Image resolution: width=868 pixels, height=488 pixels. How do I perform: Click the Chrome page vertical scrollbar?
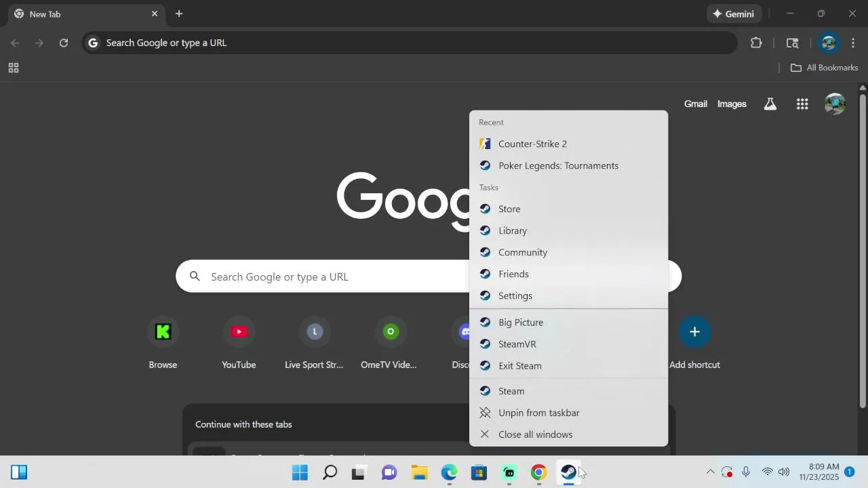pyautogui.click(x=863, y=251)
